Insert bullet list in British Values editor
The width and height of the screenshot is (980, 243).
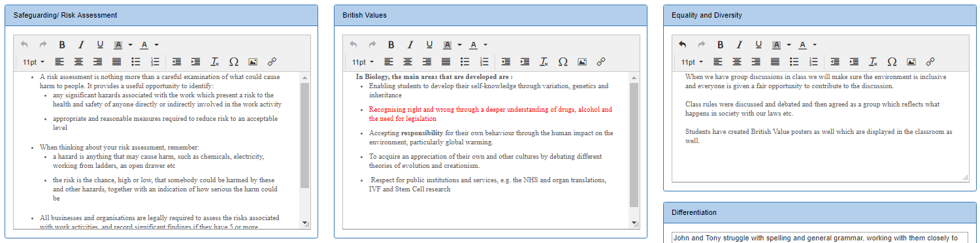[x=465, y=62]
